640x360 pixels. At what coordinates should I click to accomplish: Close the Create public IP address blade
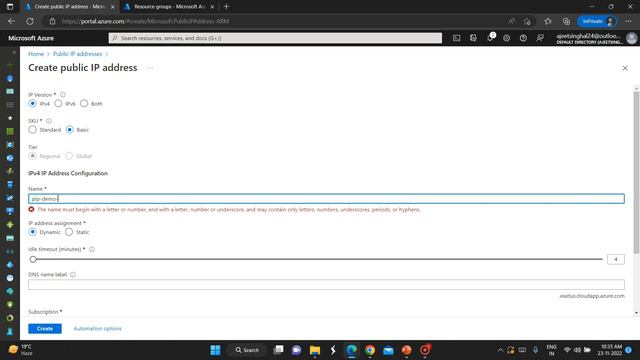(625, 68)
